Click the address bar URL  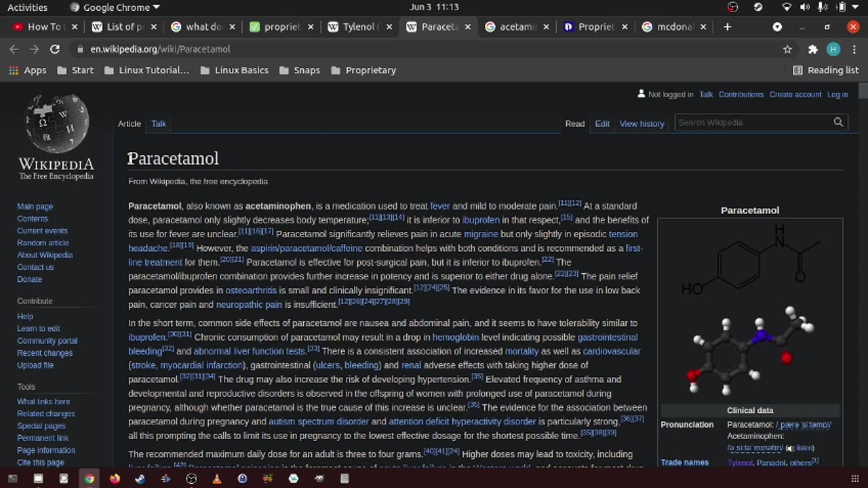point(160,49)
